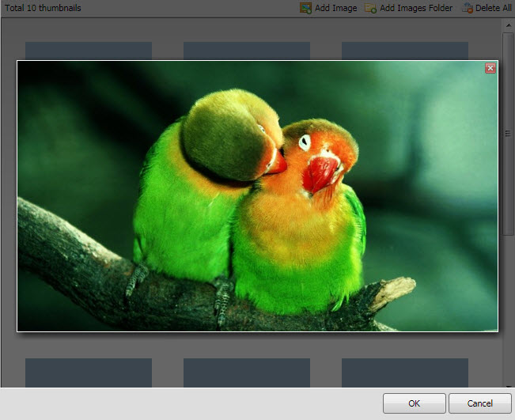515x420 pixels.
Task: Click the enlarged parrots preview image
Action: pyautogui.click(x=258, y=196)
